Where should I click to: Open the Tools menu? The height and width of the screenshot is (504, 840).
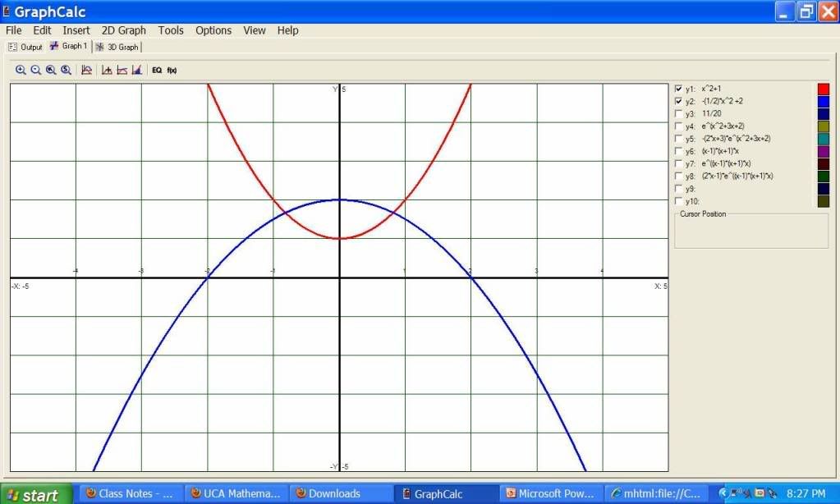171,30
